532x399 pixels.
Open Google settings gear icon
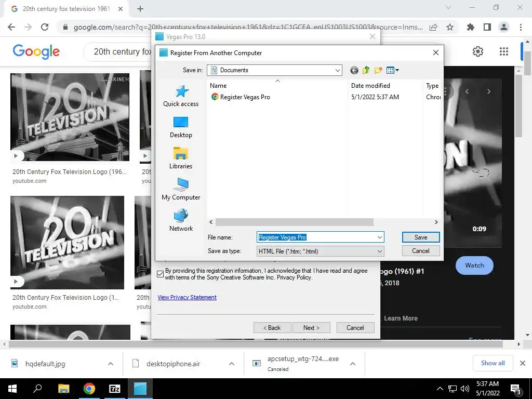pyautogui.click(x=478, y=51)
